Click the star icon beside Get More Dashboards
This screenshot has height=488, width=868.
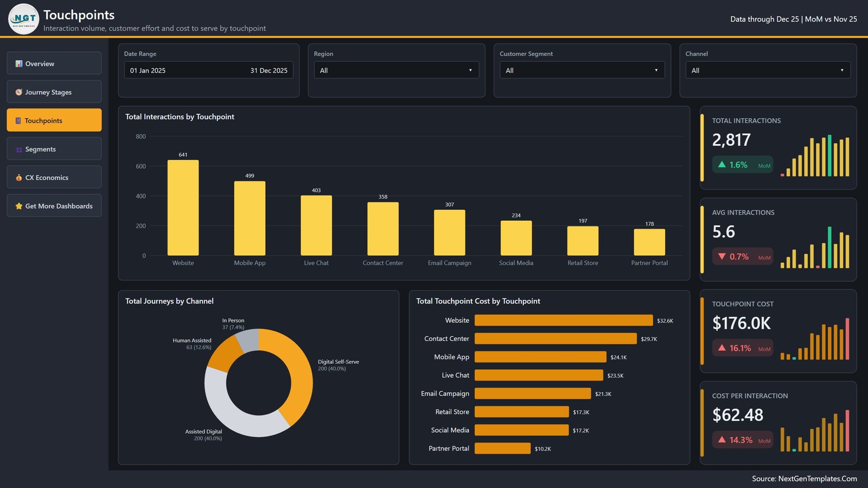point(19,206)
